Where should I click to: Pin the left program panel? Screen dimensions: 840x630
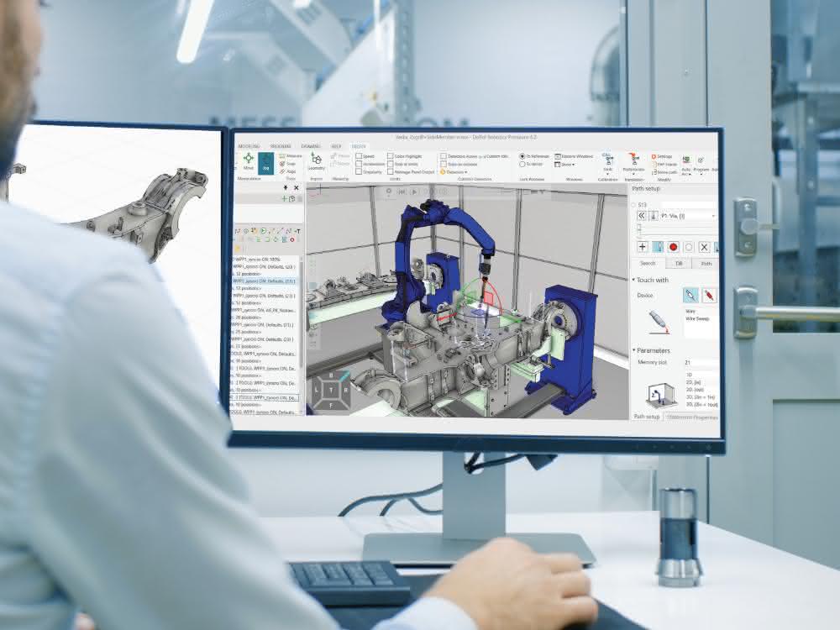point(286,187)
